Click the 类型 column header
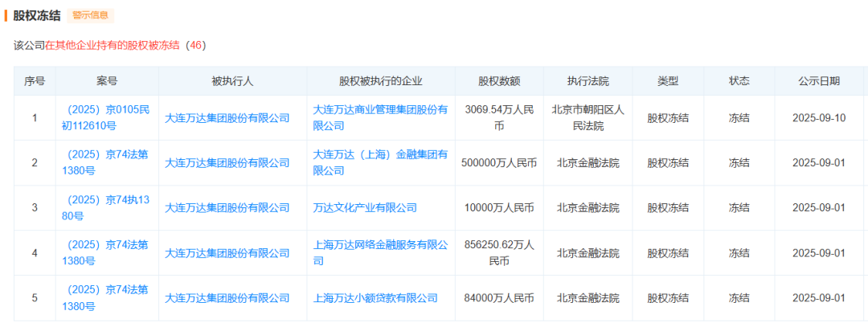 pyautogui.click(x=668, y=80)
